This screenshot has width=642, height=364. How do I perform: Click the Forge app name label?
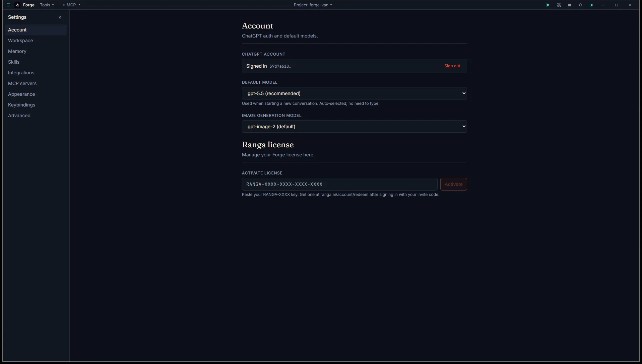[29, 5]
